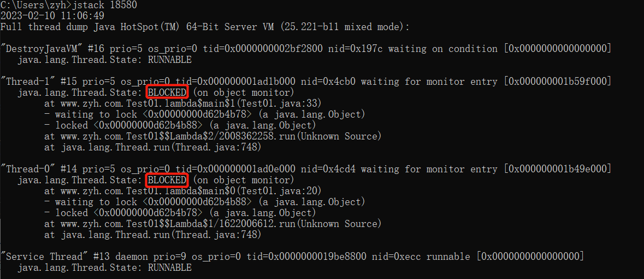
Task: Click the red-boxed BLOCKED state under Thread-1
Action: pyautogui.click(x=167, y=92)
